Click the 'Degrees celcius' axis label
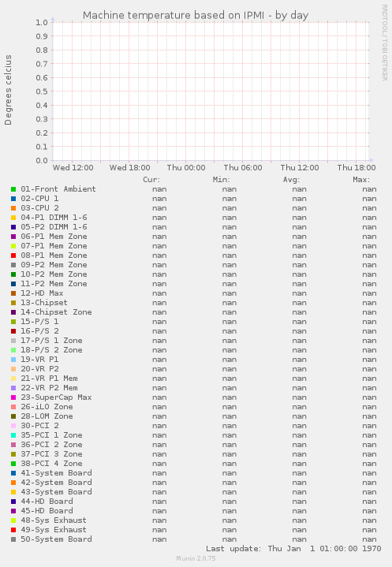392x567 pixels. (8, 90)
